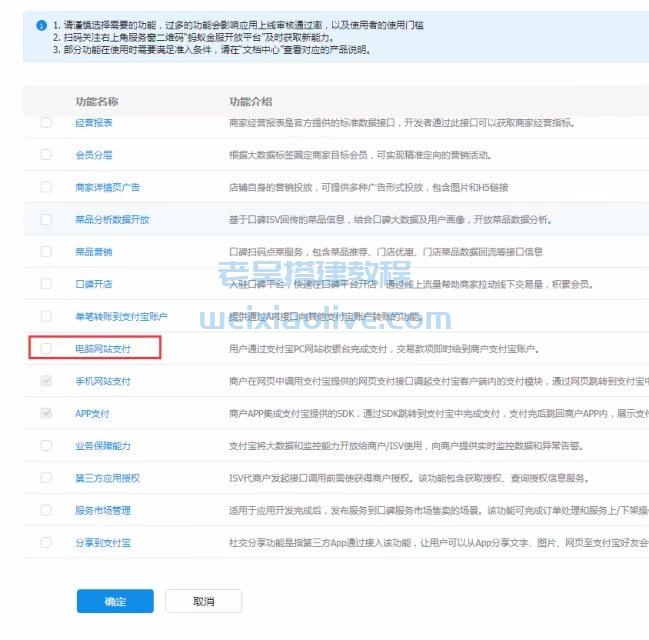Select the checkbox for 菜品分析数据开放
The image size is (649, 640).
click(x=46, y=219)
